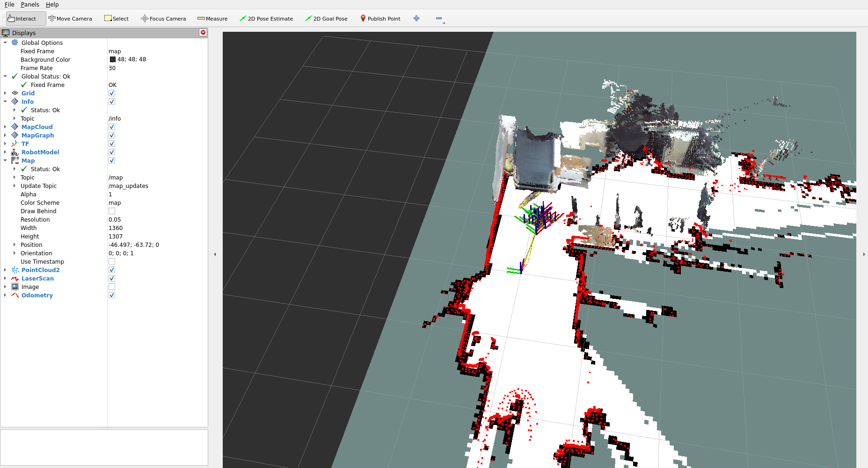868x468 pixels.
Task: Turn off RobotModel display
Action: pos(112,152)
